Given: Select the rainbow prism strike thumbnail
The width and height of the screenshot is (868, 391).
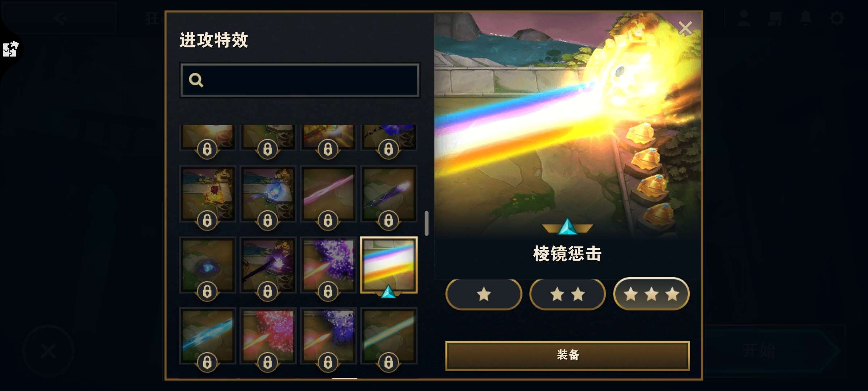Looking at the screenshot, I should pyautogui.click(x=389, y=265).
